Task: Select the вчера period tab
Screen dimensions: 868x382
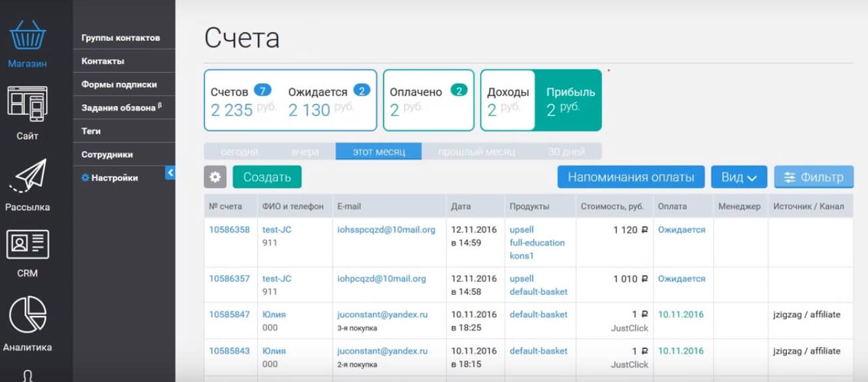Action: (x=305, y=151)
